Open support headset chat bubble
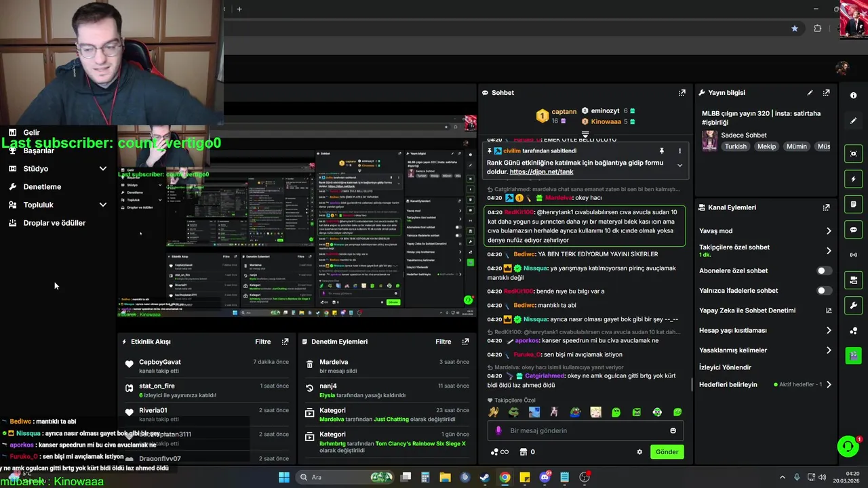The height and width of the screenshot is (488, 868). click(848, 446)
